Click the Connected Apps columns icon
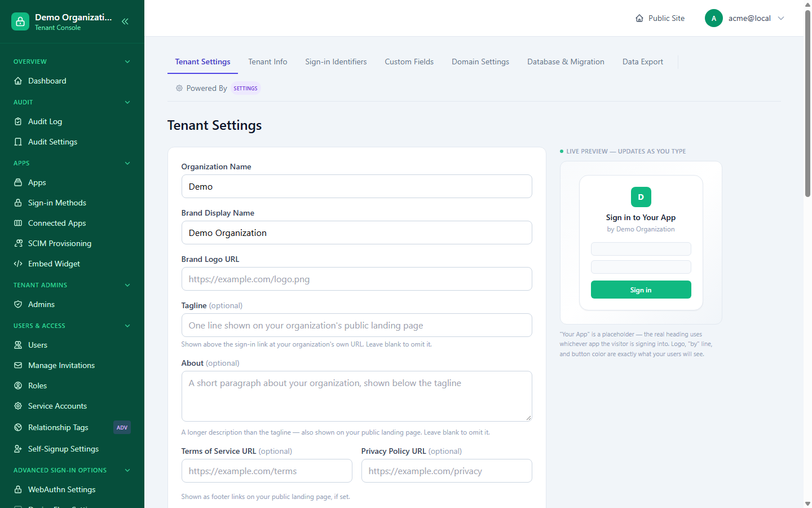 pyautogui.click(x=18, y=223)
